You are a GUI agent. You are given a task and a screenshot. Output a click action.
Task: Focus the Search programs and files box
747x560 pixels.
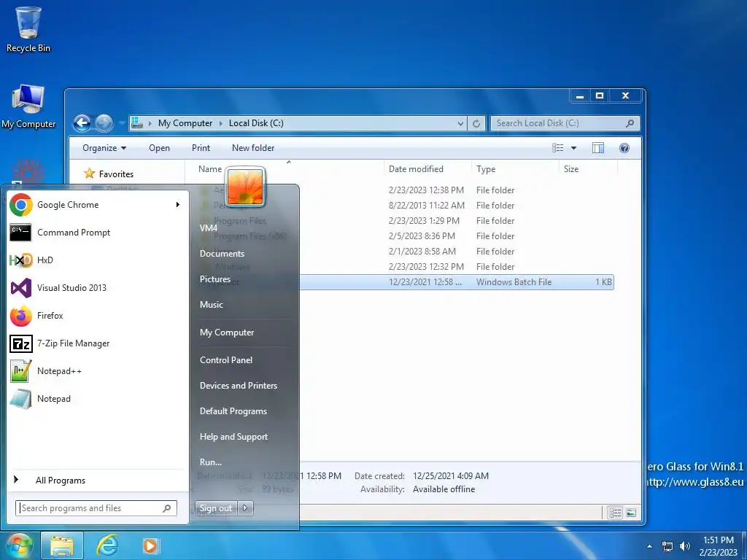pos(96,508)
